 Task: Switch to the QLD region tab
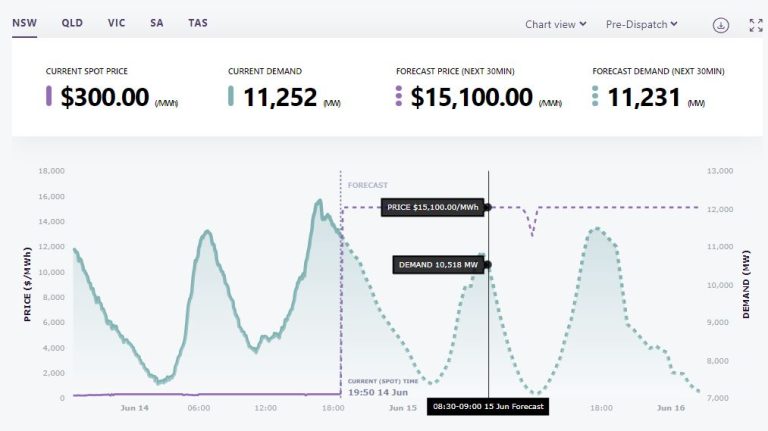[x=72, y=22]
